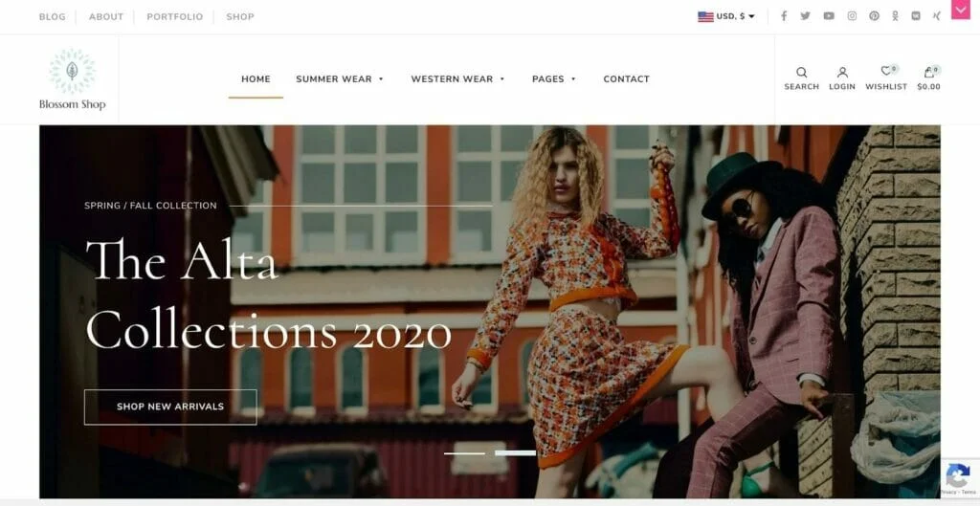Screen dimensions: 980x506
Task: Expand the Pages dropdown menu
Action: tap(554, 78)
